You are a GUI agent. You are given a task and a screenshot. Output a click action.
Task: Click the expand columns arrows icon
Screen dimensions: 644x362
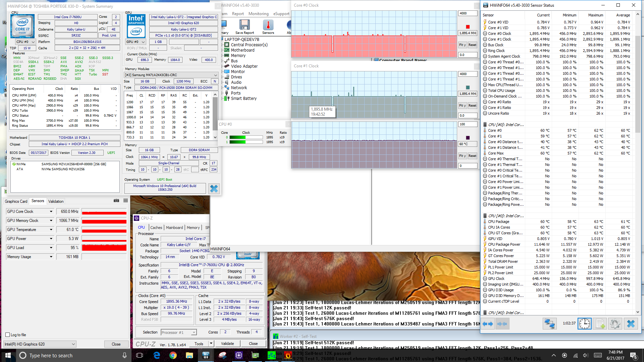488,324
